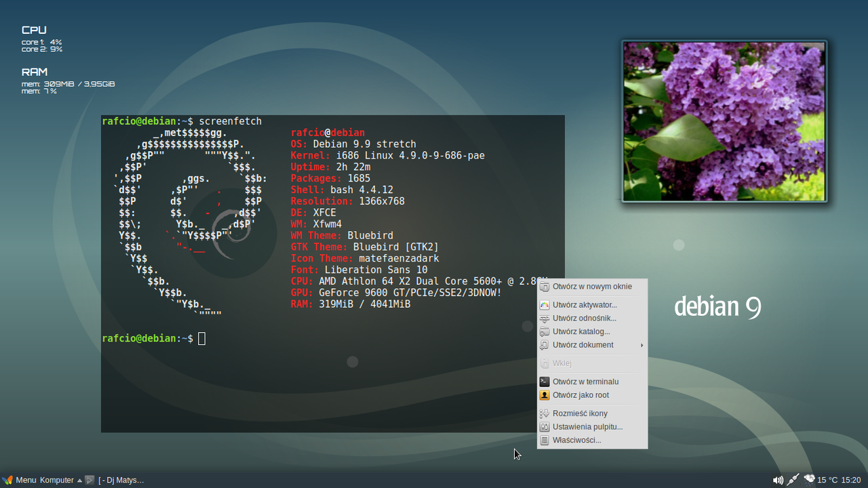Click the grayed-out "Wklej" entry

(x=592, y=363)
